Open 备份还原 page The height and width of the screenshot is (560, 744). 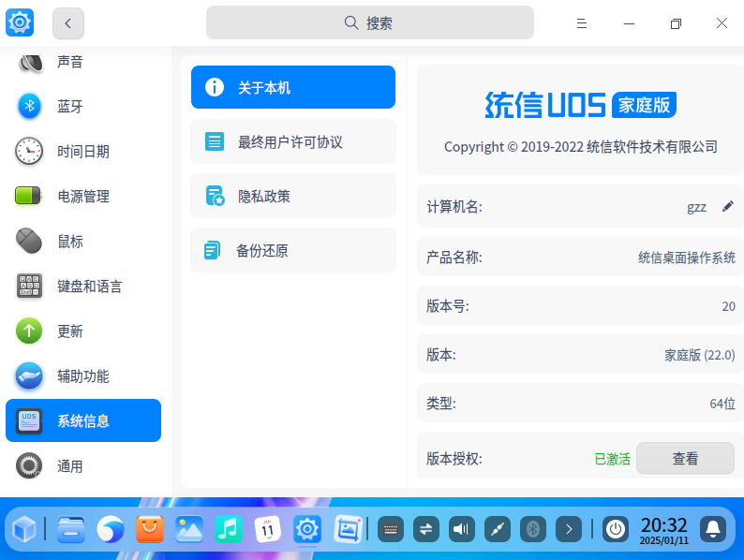tap(293, 250)
